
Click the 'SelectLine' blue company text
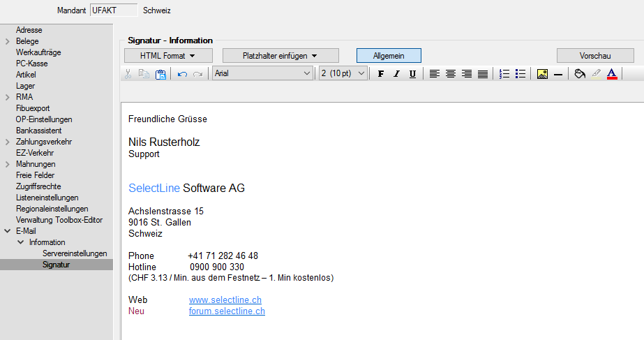pos(154,189)
